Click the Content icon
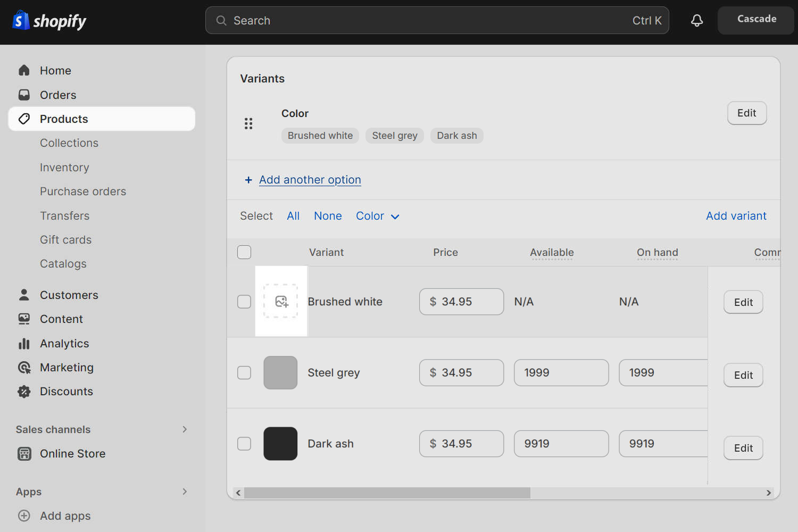 pyautogui.click(x=24, y=319)
